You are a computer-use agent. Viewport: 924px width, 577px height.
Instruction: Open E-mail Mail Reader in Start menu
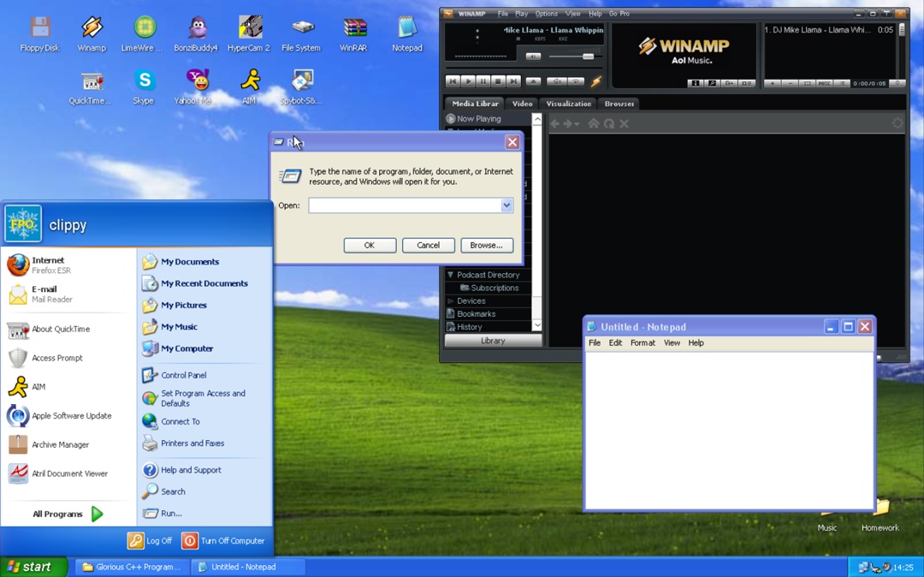(68, 294)
